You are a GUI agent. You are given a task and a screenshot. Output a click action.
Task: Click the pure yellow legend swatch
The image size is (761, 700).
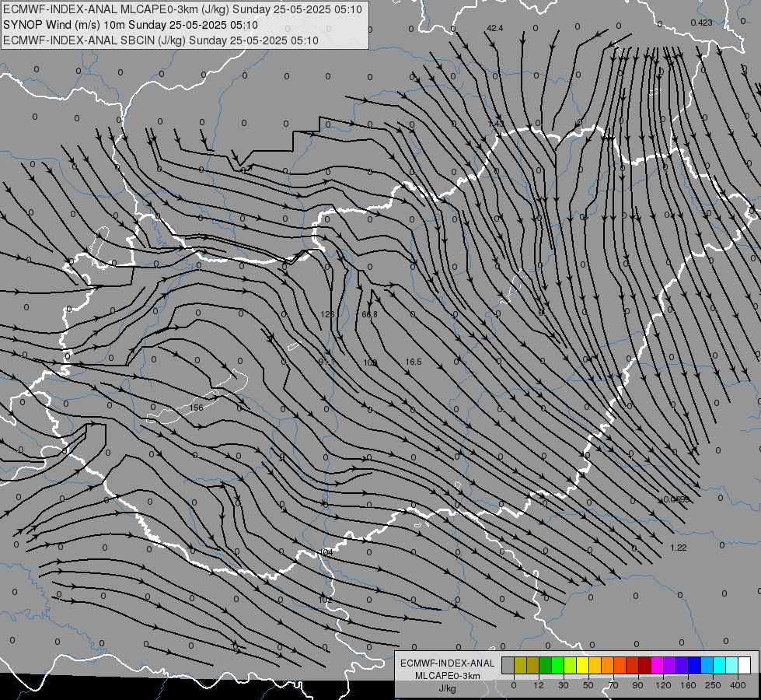click(582, 665)
